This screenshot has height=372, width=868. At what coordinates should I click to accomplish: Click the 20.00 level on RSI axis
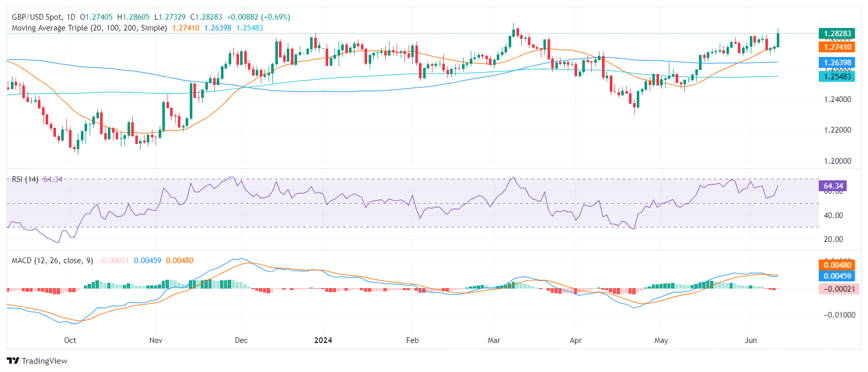(x=833, y=239)
